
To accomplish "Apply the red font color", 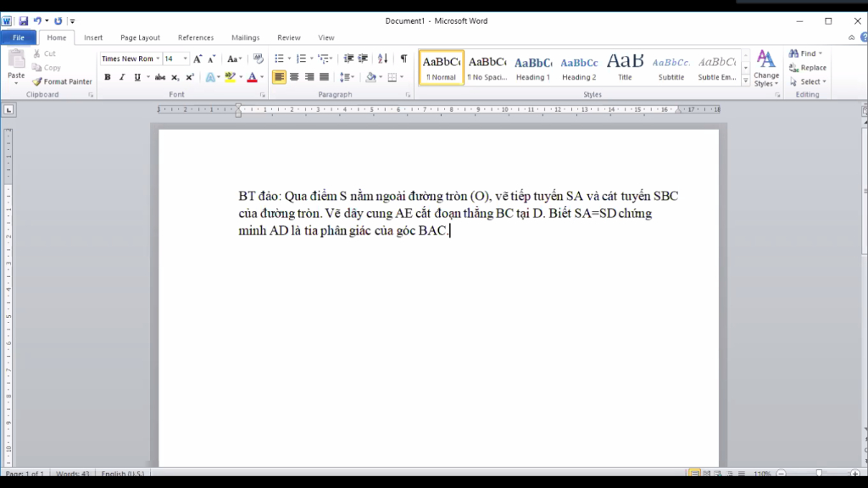I will 252,77.
